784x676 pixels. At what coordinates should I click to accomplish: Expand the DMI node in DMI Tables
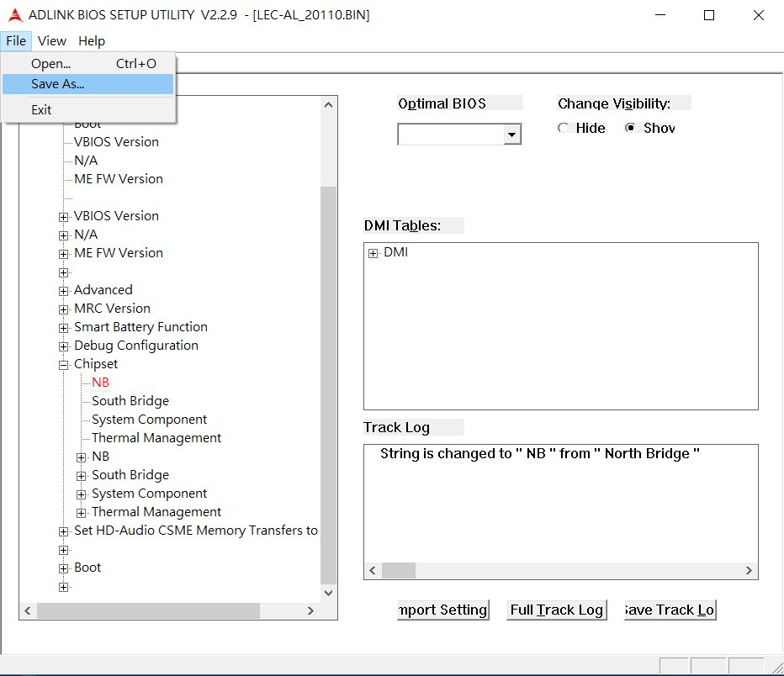click(373, 254)
